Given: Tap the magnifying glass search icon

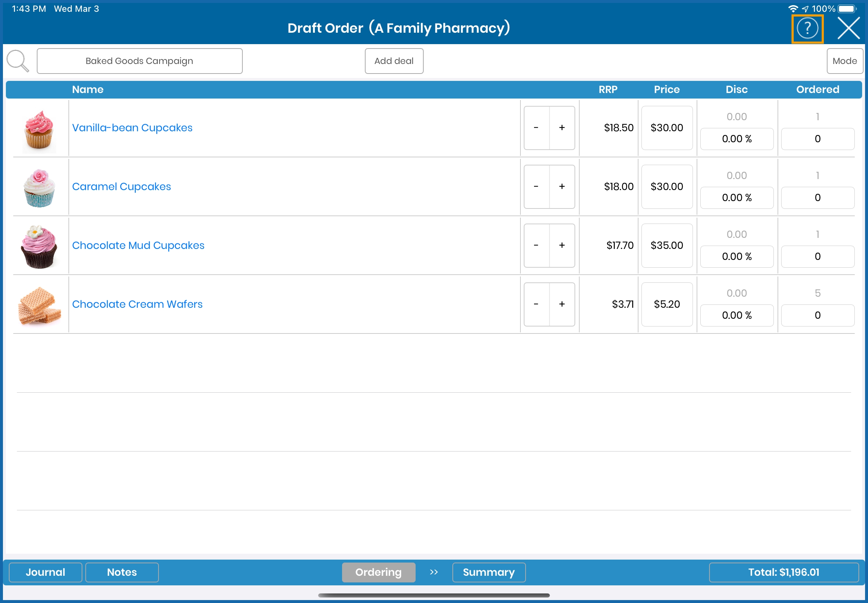Looking at the screenshot, I should (17, 61).
